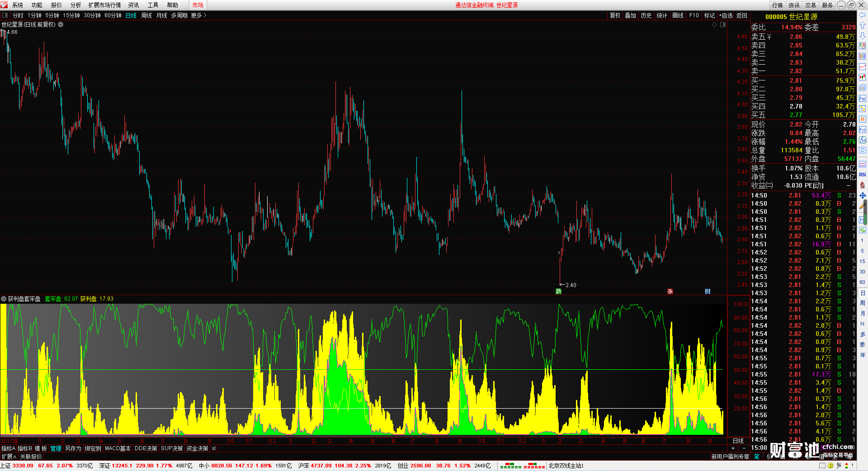Screen dimensions: 868x471
Task: Open the quote list icon in right sidebar
Action: click(x=863, y=46)
